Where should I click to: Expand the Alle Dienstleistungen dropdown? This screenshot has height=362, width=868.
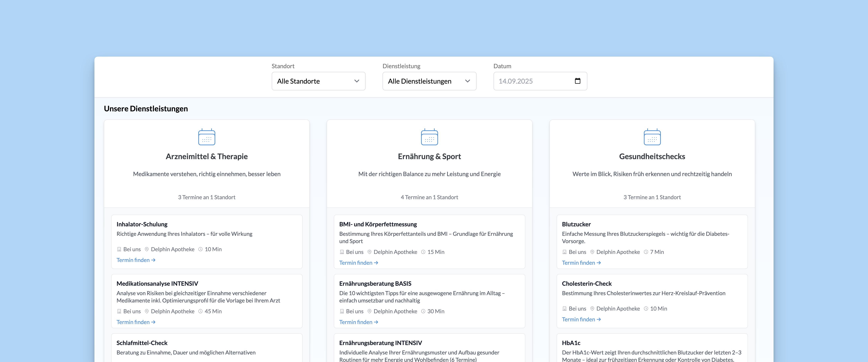[x=429, y=81]
